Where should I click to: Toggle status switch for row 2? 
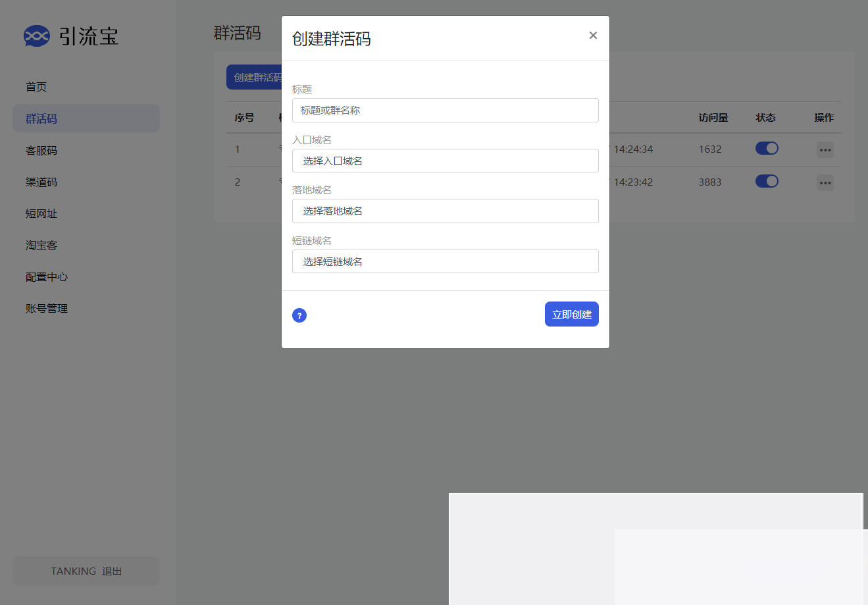coord(767,181)
